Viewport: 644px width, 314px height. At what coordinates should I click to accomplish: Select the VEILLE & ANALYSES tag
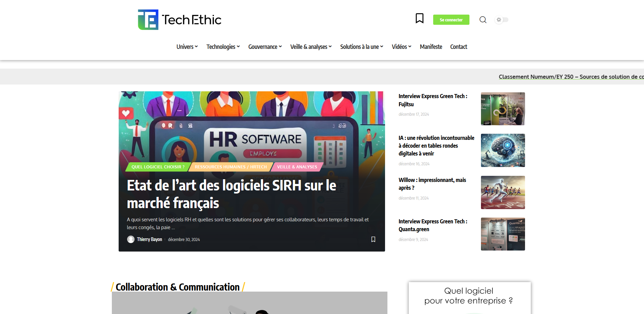pyautogui.click(x=297, y=167)
